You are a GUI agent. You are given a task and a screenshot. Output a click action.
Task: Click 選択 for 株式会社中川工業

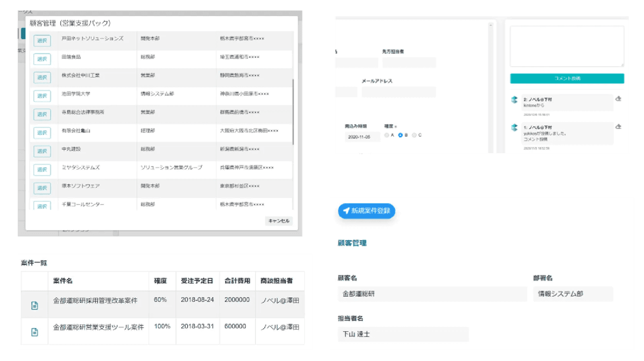coord(42,78)
